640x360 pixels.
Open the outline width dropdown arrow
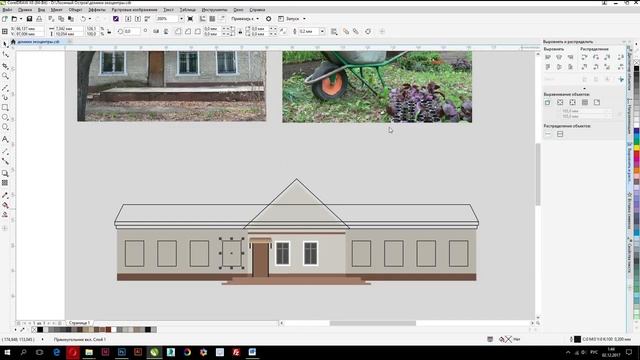[x=322, y=31]
